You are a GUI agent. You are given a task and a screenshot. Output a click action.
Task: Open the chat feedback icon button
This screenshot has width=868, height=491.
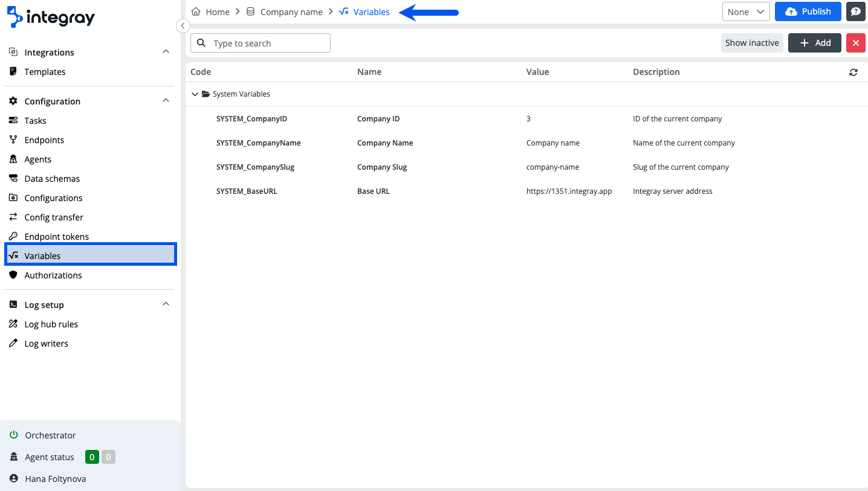pos(855,11)
